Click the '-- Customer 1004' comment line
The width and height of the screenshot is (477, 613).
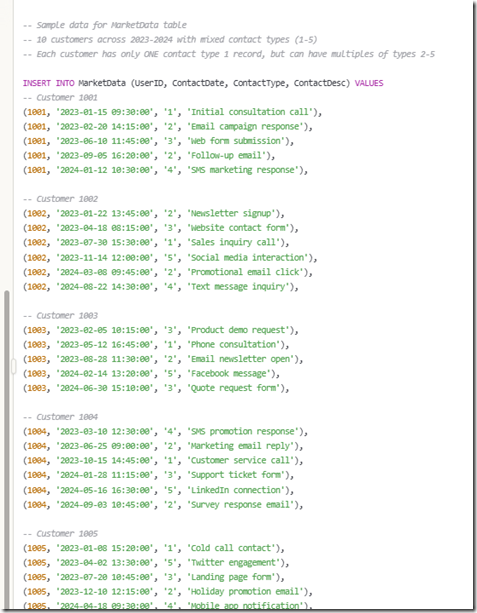click(60, 417)
